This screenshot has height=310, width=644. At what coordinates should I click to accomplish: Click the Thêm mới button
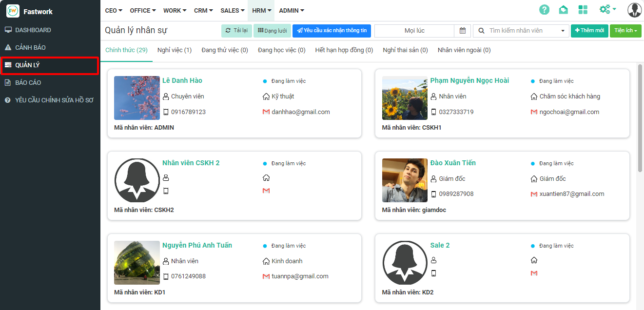[589, 31]
